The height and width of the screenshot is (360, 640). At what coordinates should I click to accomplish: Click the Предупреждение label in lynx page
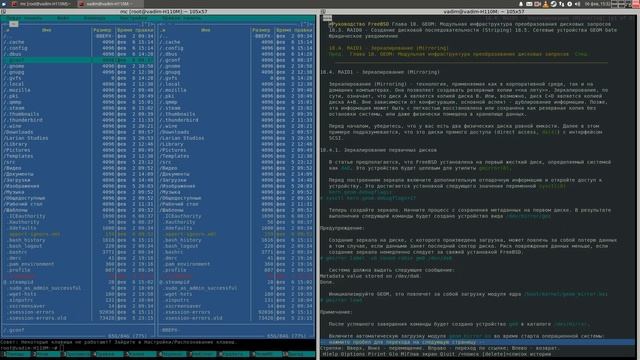click(342, 228)
